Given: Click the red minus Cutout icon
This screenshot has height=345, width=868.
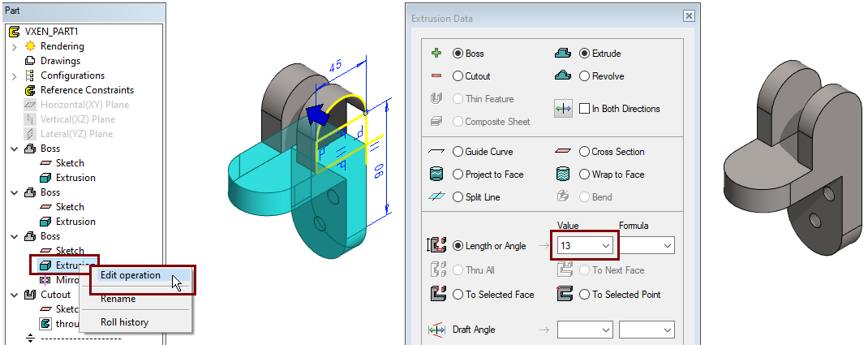Looking at the screenshot, I should coord(436,76).
